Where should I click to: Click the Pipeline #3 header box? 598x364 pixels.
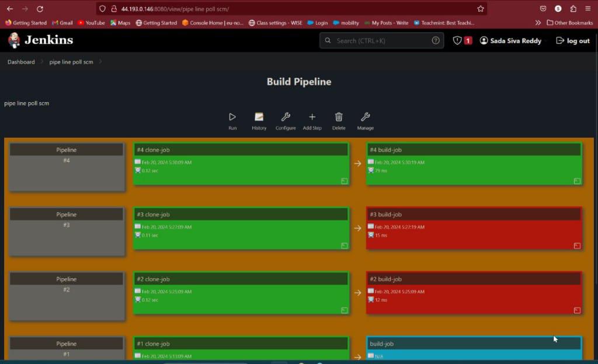[x=67, y=214]
